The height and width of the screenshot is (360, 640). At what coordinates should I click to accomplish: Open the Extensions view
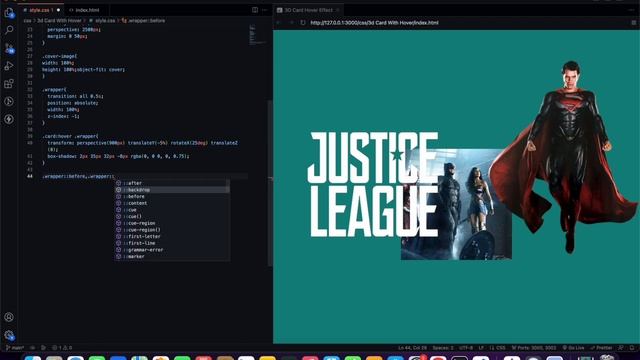(9, 84)
